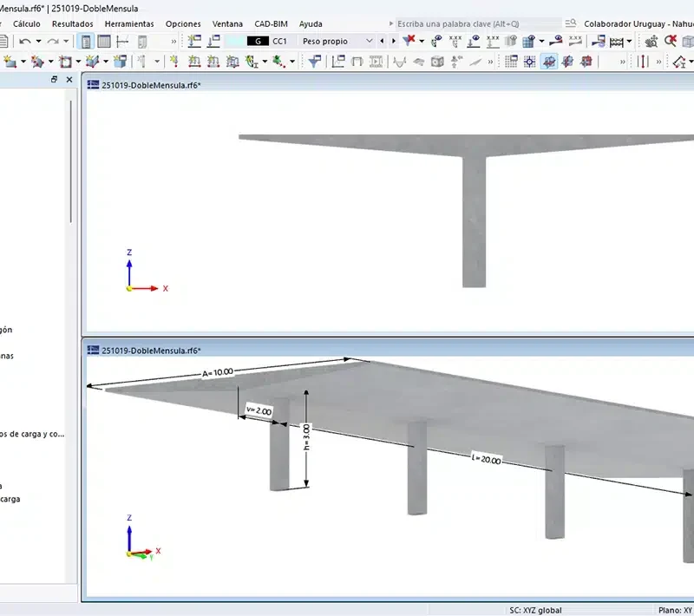Click the new line tool icon
This screenshot has height=616, width=694.
37,62
